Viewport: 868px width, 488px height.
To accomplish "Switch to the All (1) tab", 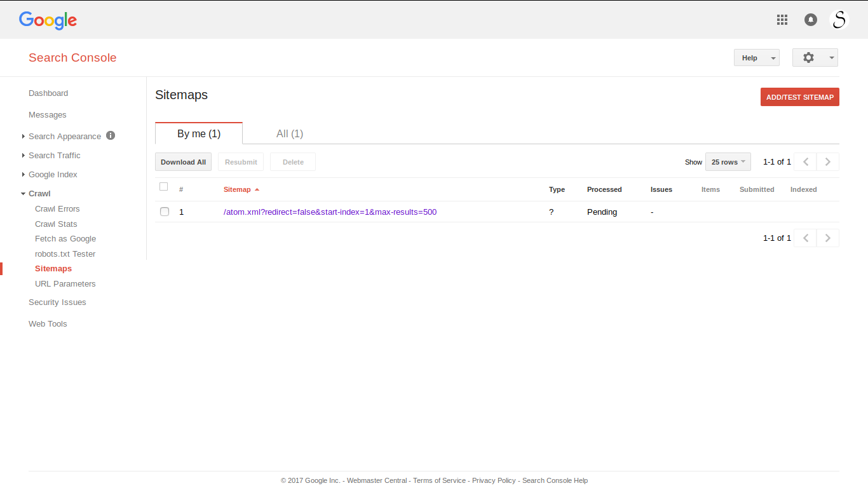I will tap(290, 133).
